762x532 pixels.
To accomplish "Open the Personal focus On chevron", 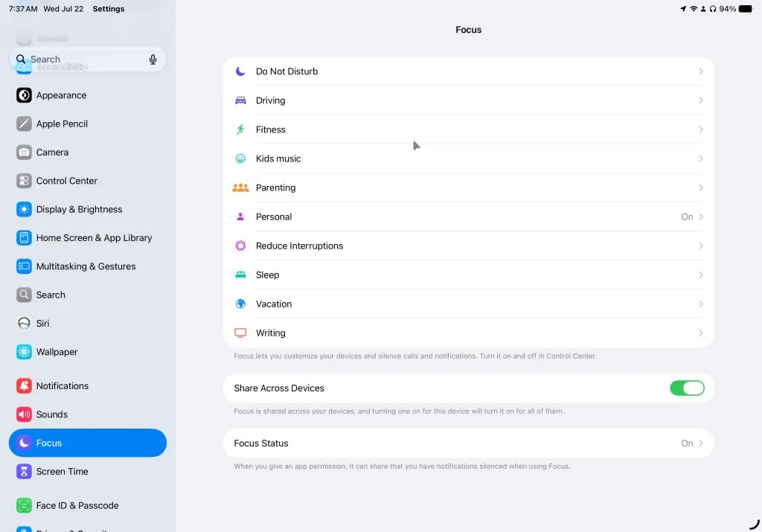I will (x=701, y=217).
